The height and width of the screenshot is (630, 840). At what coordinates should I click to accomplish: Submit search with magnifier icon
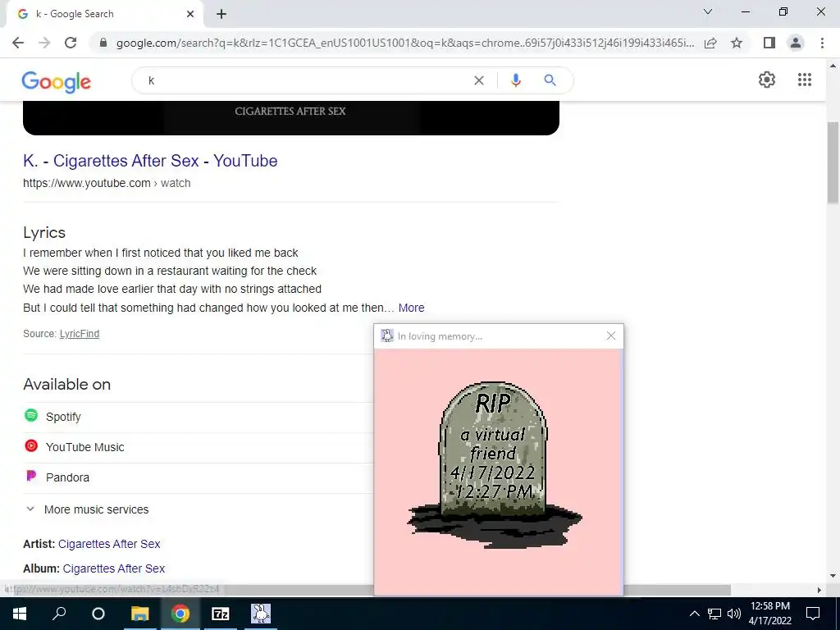click(550, 80)
